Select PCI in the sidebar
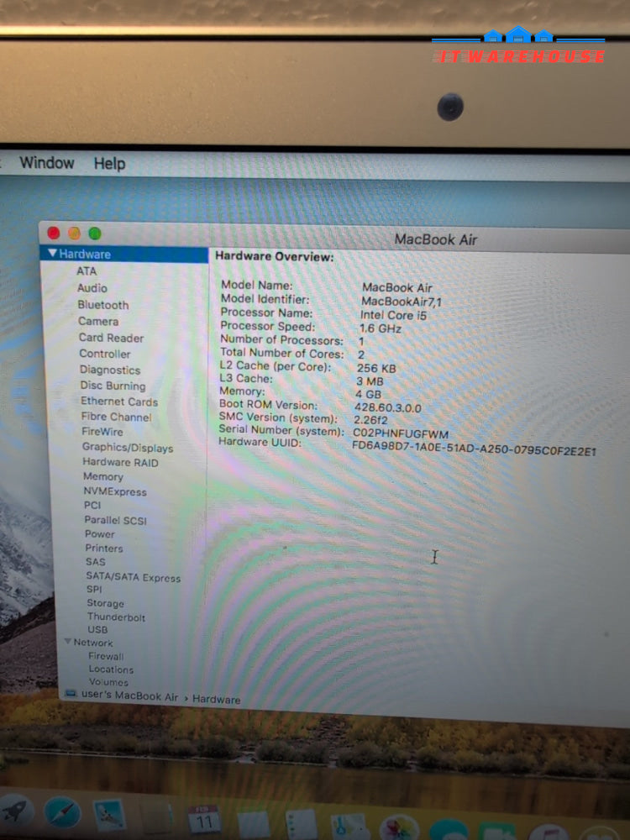Viewport: 630px width, 840px height. pos(92,505)
